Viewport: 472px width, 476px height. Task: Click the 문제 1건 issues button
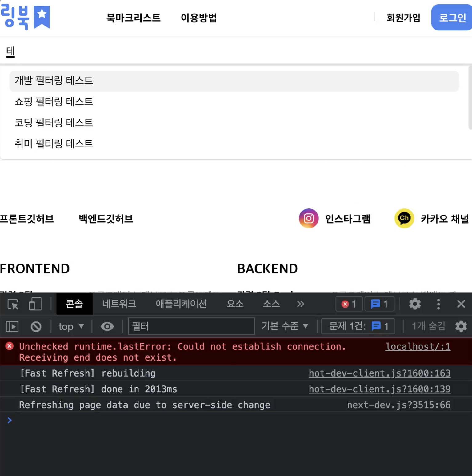358,326
